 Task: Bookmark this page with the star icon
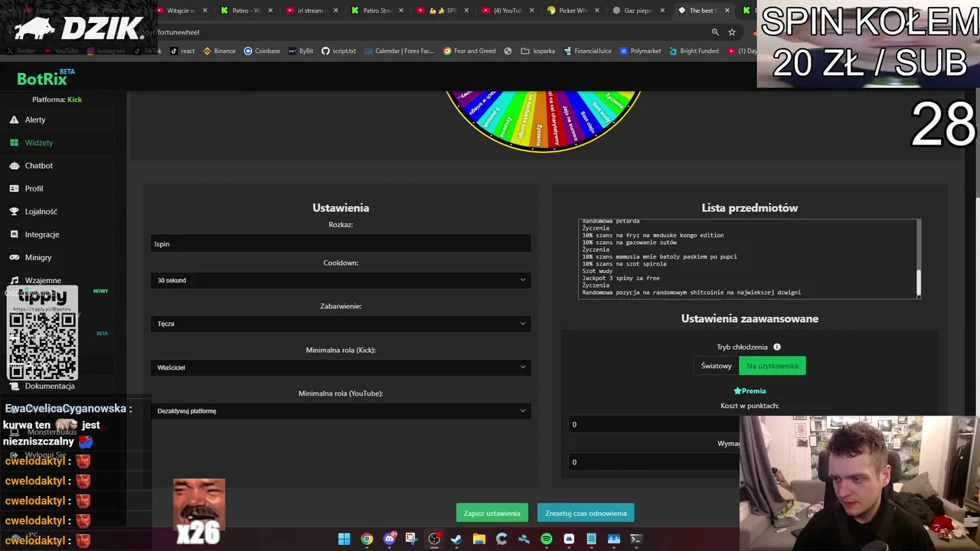click(732, 32)
